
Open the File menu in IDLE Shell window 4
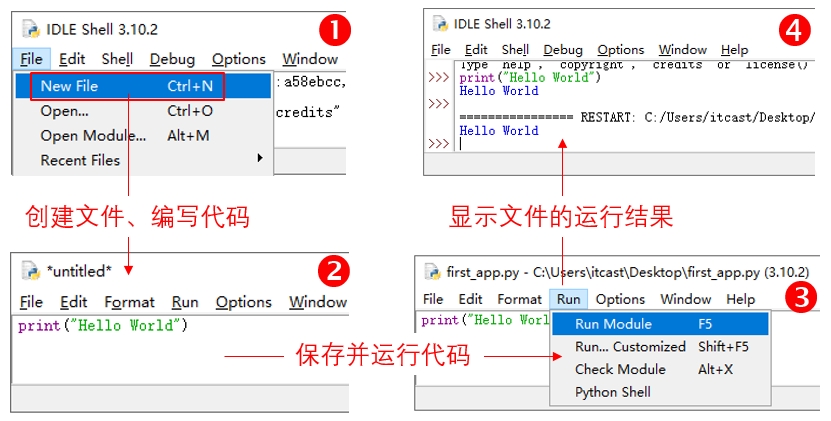[441, 49]
